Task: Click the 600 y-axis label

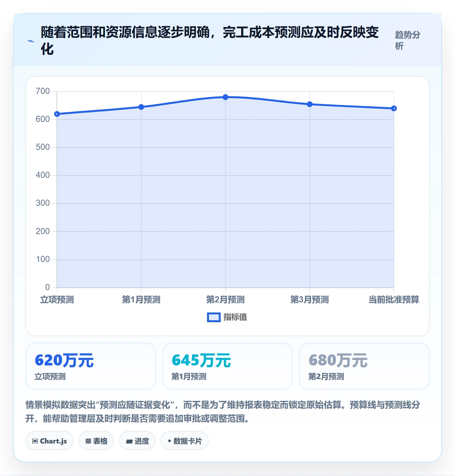Action: [43, 119]
